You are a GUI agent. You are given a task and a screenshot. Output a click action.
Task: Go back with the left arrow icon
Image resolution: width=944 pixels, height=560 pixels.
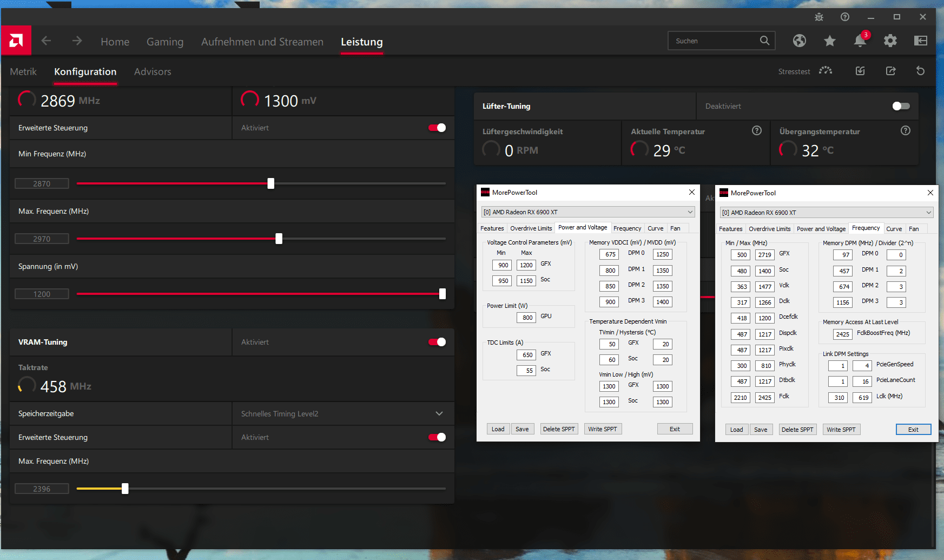click(x=47, y=41)
